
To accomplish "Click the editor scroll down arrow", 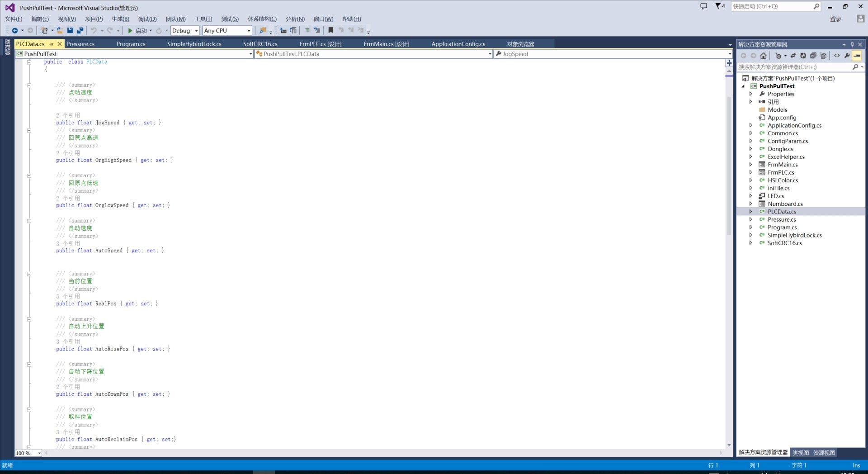I will 729,445.
